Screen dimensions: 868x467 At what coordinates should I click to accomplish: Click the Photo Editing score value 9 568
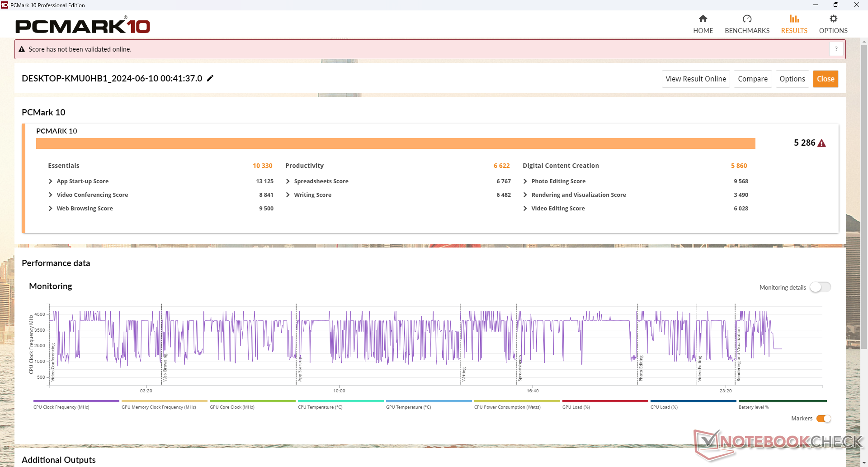click(741, 181)
